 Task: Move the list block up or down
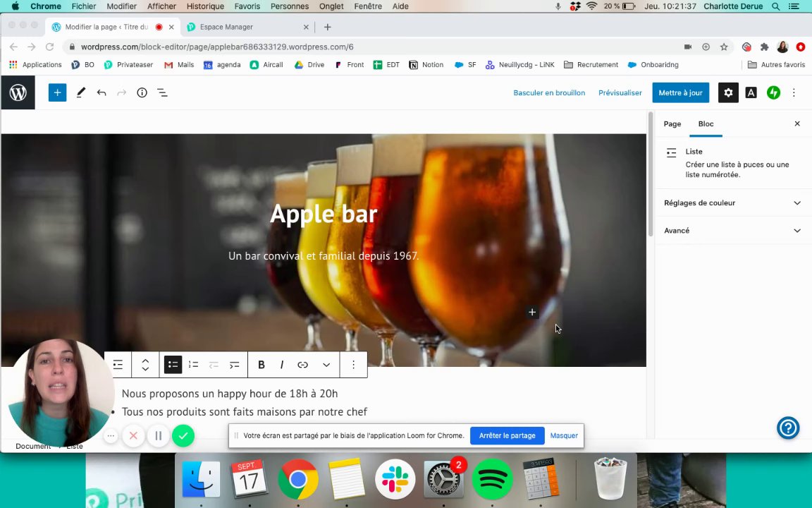(x=145, y=365)
